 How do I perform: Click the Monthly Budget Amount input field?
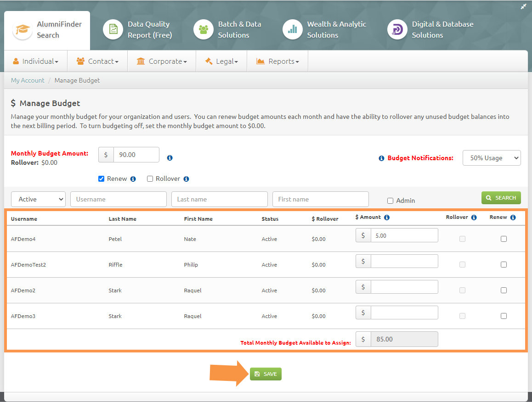136,155
